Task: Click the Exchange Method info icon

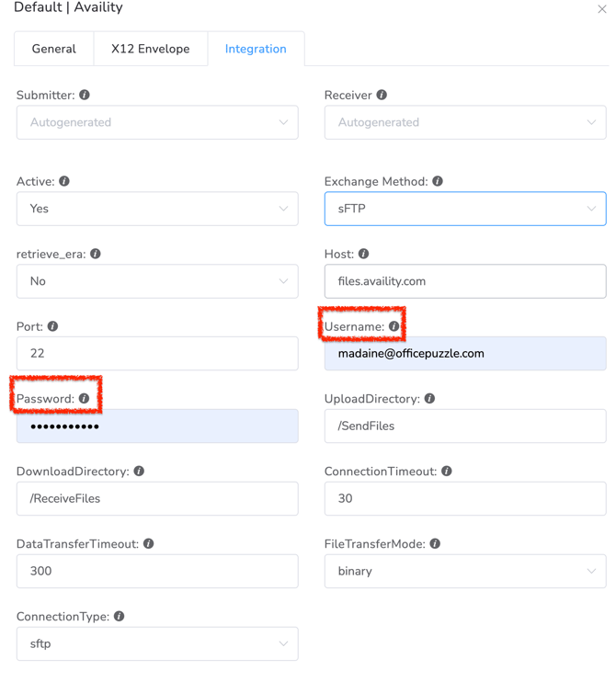Action: click(x=438, y=181)
